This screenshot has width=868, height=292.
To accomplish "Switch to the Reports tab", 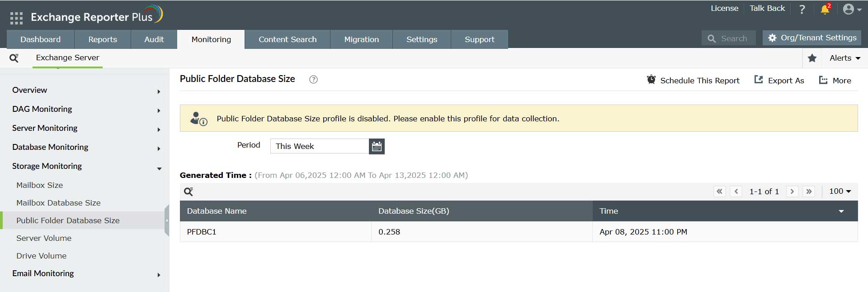I will [103, 39].
